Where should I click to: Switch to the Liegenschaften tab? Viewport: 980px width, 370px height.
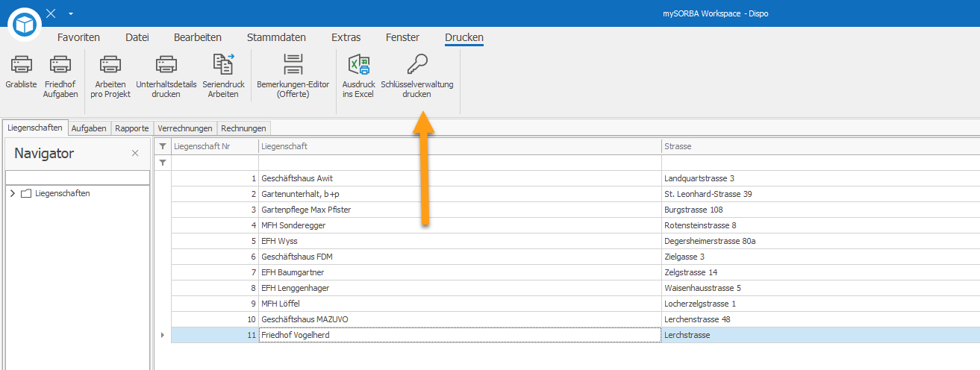pyautogui.click(x=35, y=128)
